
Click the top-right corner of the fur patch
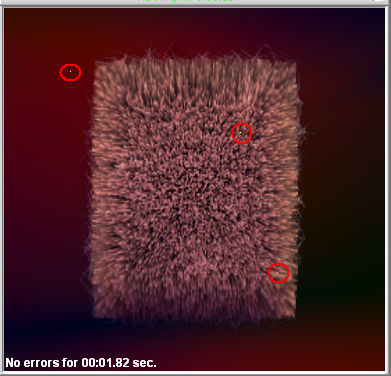(x=295, y=62)
